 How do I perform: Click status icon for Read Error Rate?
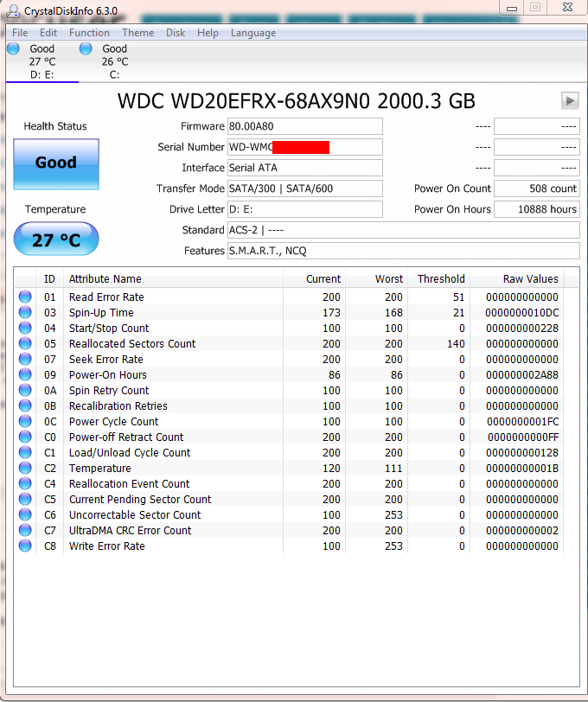coord(26,297)
